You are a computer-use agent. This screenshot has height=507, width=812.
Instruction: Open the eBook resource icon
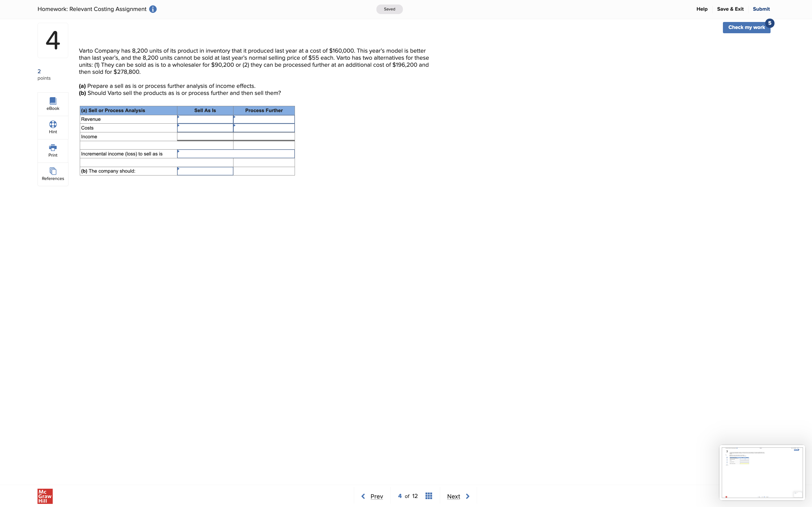pos(53,101)
